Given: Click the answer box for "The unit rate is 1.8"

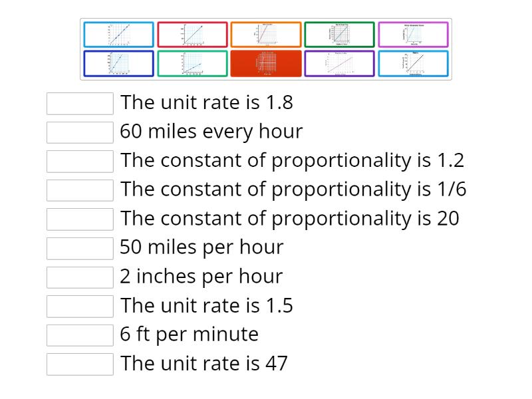Looking at the screenshot, I should pyautogui.click(x=80, y=103).
